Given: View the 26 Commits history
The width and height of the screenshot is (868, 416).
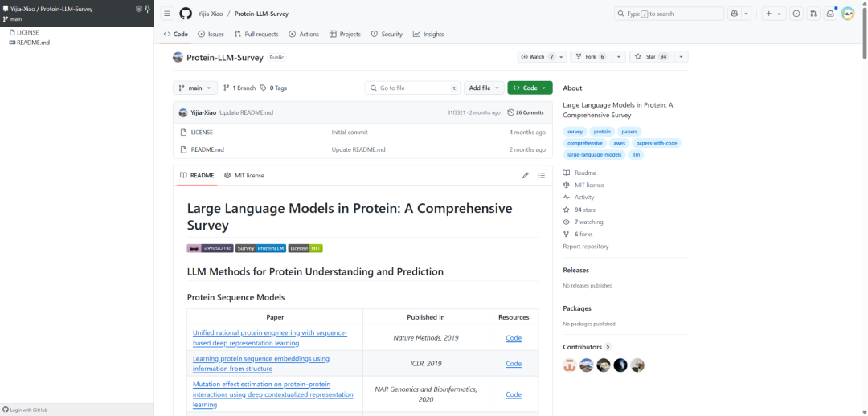Looking at the screenshot, I should click(526, 112).
